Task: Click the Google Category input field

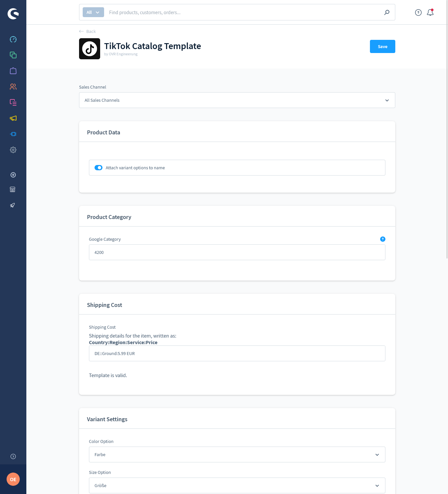Action: click(237, 252)
